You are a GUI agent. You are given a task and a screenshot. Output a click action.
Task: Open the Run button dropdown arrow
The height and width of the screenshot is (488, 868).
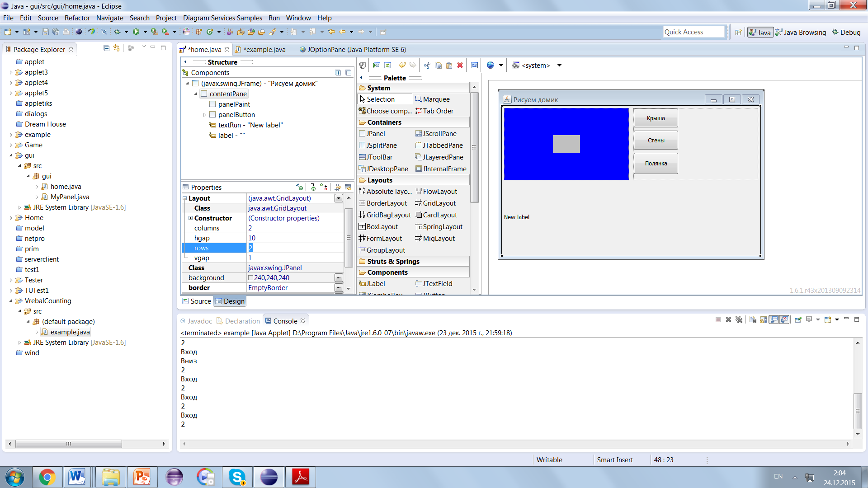(x=145, y=32)
